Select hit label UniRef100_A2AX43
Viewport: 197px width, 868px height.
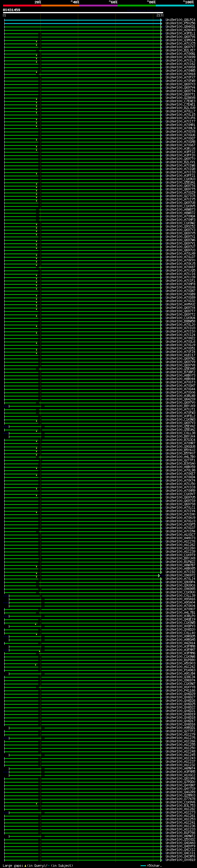pyautogui.click(x=175, y=30)
